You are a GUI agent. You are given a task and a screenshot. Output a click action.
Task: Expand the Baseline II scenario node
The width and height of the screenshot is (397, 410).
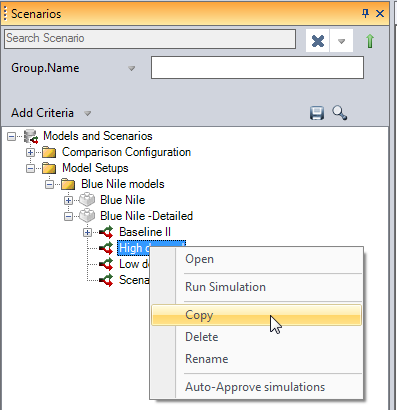pos(87,232)
